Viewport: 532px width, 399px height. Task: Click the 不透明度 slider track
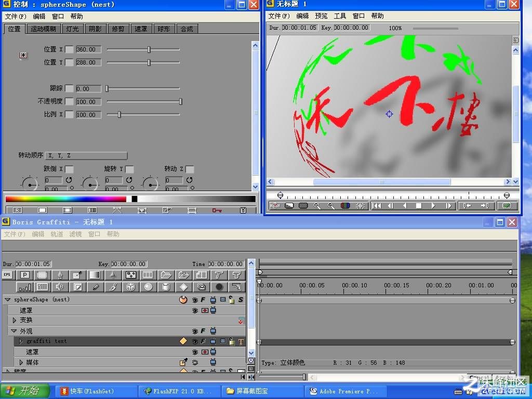pos(143,101)
